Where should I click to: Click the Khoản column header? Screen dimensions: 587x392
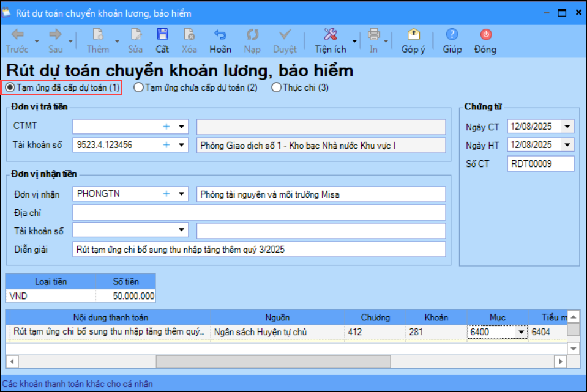tap(436, 317)
